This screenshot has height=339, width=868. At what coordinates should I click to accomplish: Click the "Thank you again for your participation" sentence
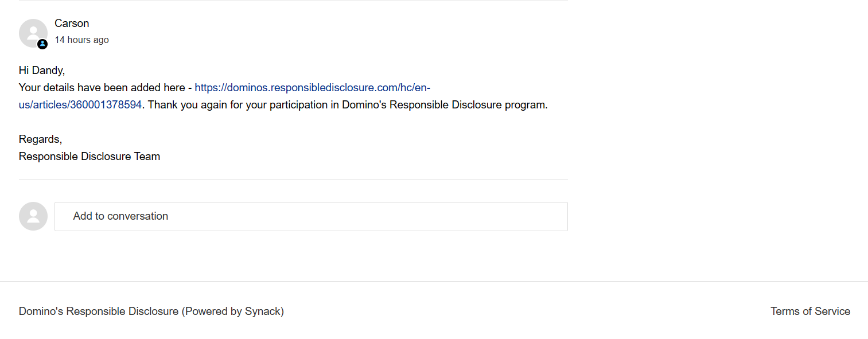(x=241, y=105)
